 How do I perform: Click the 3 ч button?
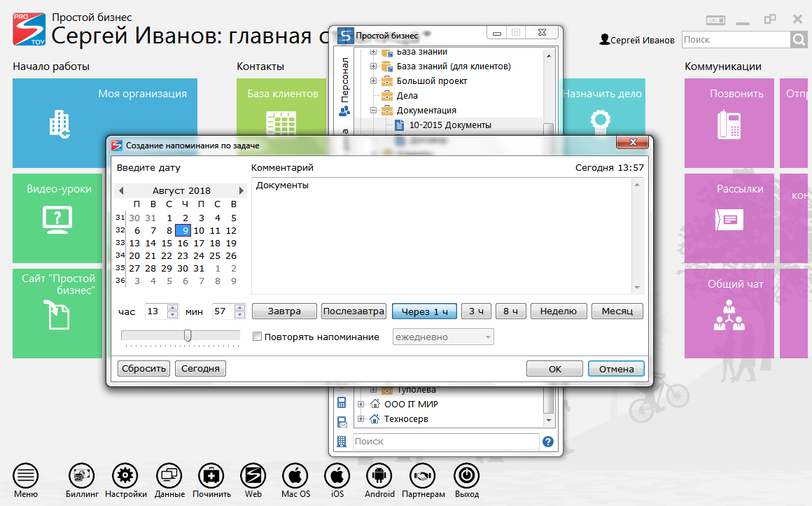pyautogui.click(x=477, y=311)
